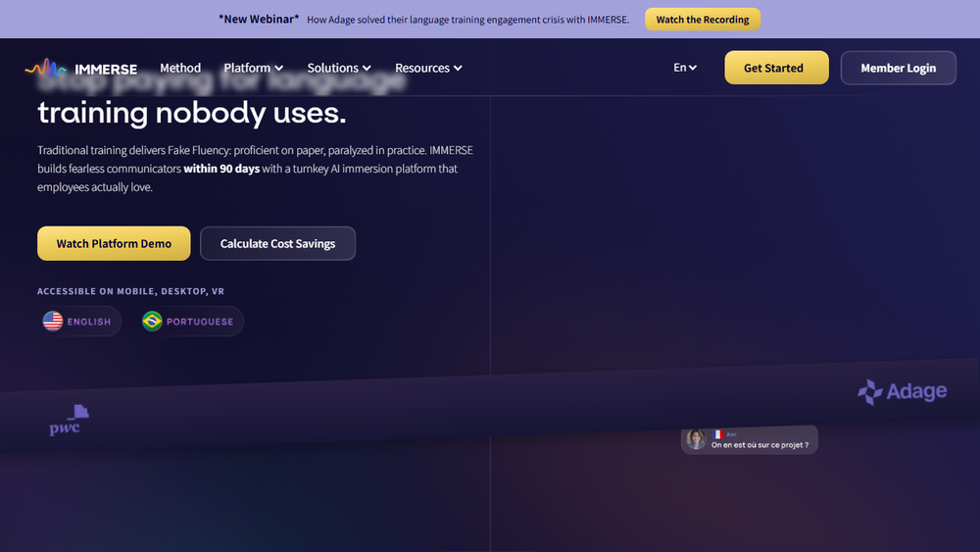980x552 pixels.
Task: Click the 'within 90 days' bold text
Action: tap(221, 169)
